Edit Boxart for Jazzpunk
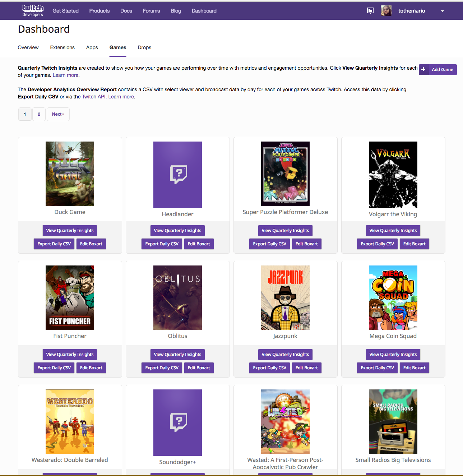 pyautogui.click(x=306, y=368)
